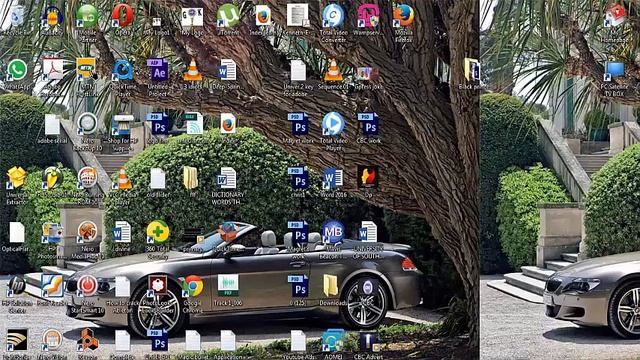Viewport: 640px width, 360px height.
Task: Open the divine Word document
Action: pos(122,233)
